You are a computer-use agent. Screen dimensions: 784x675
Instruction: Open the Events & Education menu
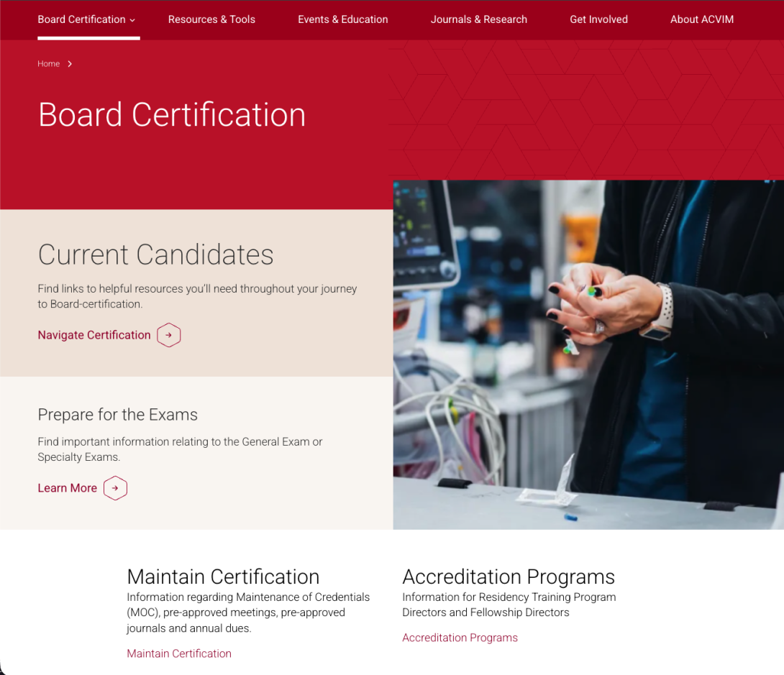pos(343,19)
